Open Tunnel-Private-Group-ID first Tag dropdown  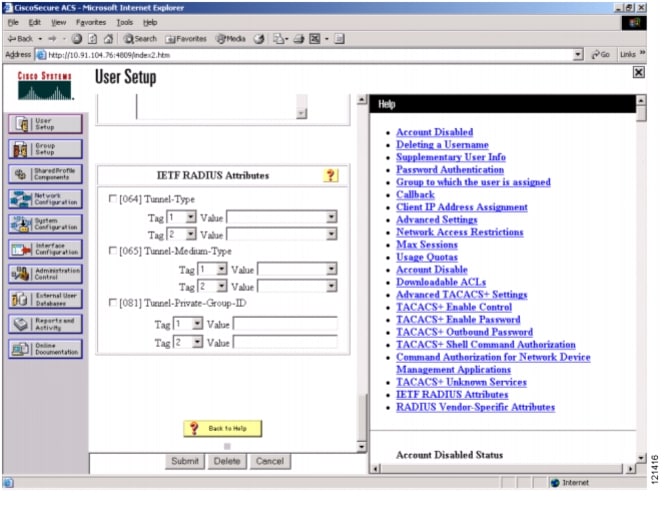click(x=188, y=323)
